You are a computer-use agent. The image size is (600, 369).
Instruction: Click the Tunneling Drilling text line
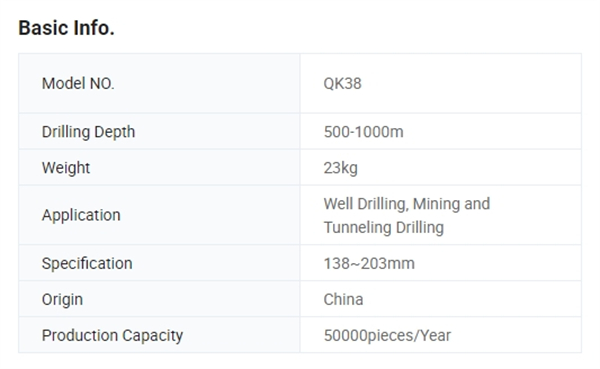[x=384, y=227]
